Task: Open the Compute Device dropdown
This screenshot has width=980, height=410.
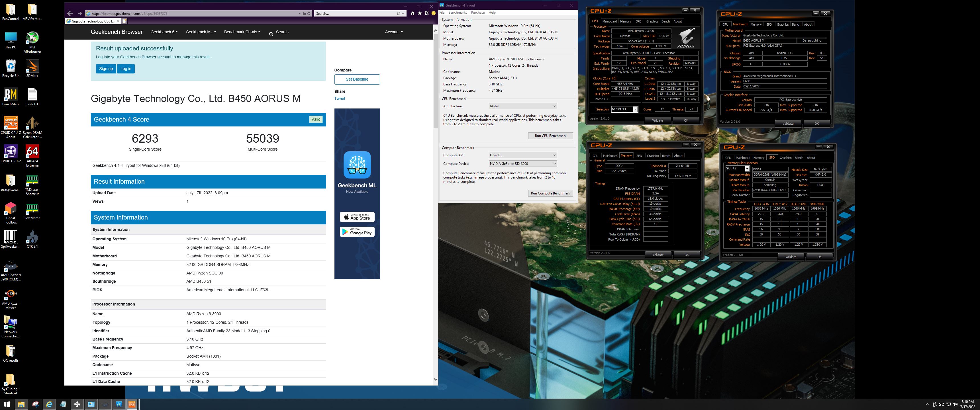Action: click(x=523, y=163)
